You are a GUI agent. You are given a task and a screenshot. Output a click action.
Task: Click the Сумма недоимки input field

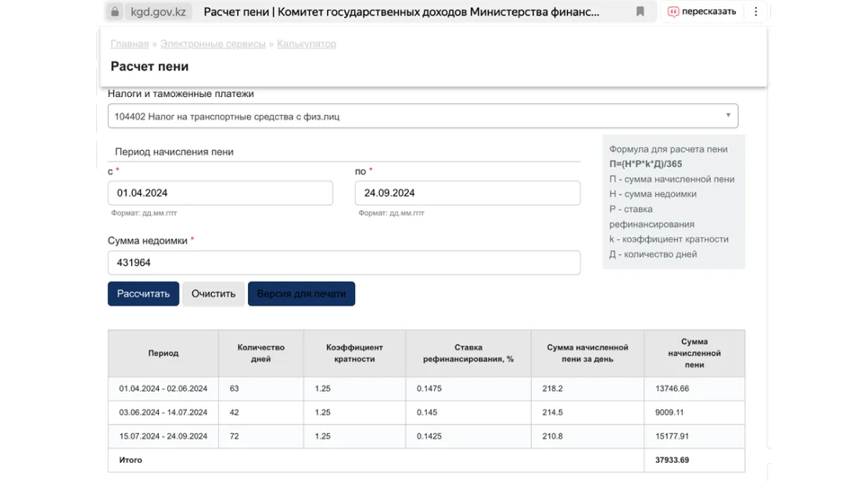point(344,263)
